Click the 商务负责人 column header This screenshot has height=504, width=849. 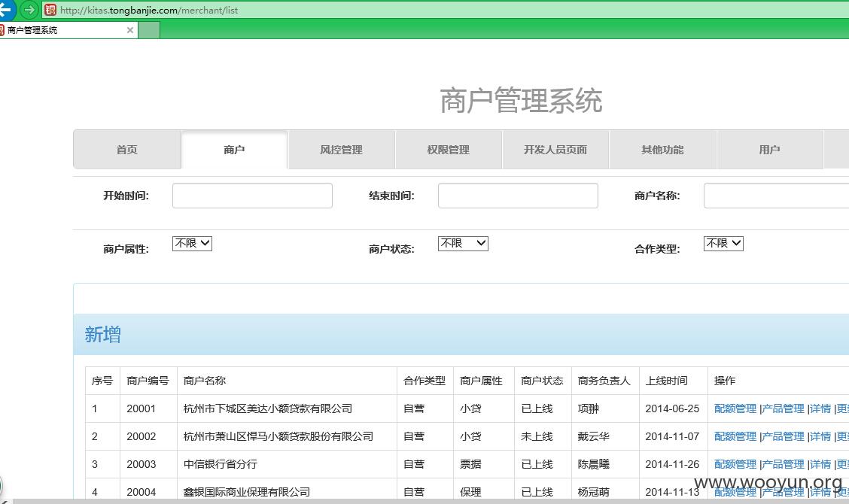(x=604, y=381)
